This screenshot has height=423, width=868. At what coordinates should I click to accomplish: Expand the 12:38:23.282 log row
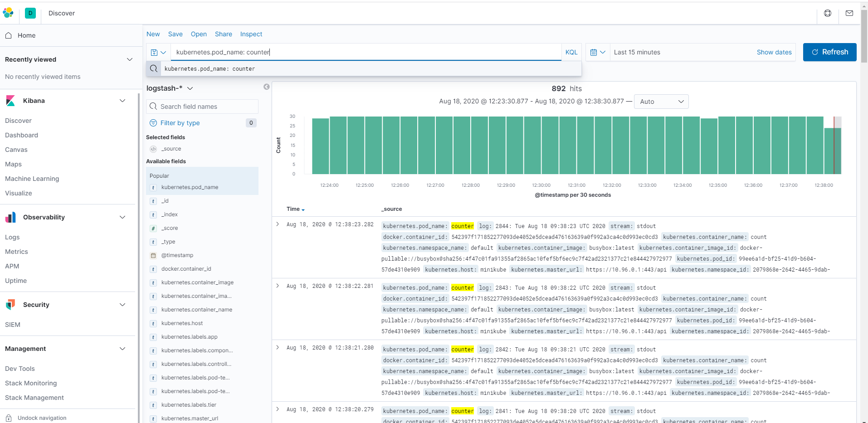278,224
